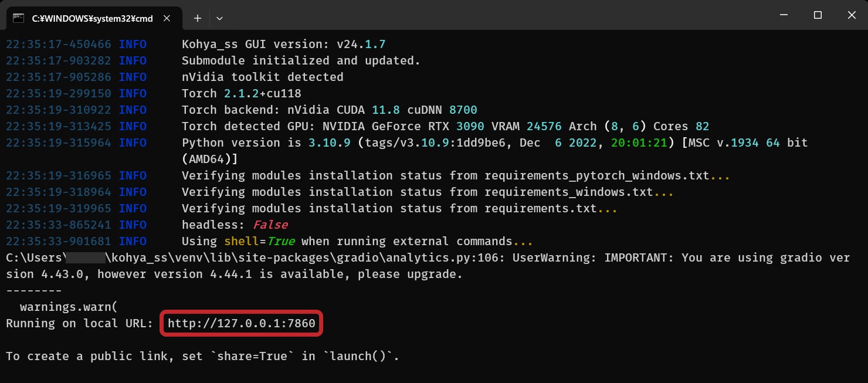Open the local URL http://127.0.0.1:7860
Viewport: 868px width, 383px height.
(x=242, y=323)
